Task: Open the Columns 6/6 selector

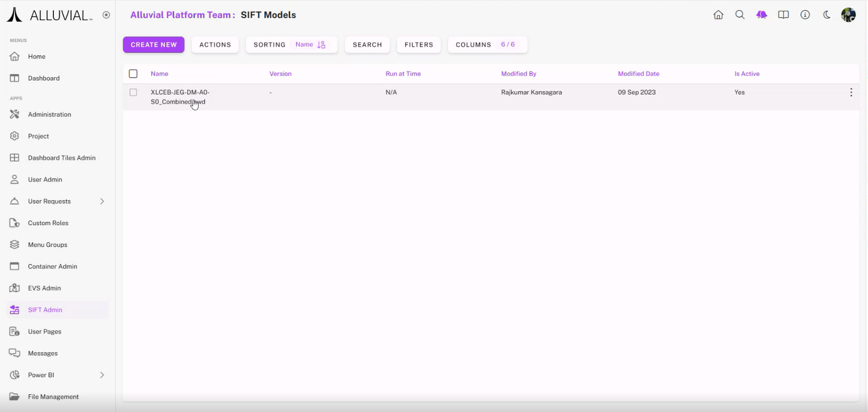Action: [487, 45]
